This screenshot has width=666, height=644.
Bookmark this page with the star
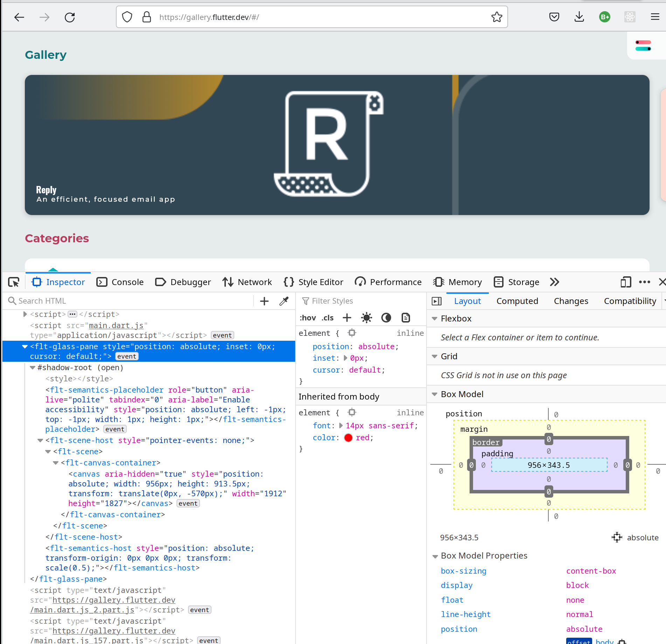coord(497,17)
